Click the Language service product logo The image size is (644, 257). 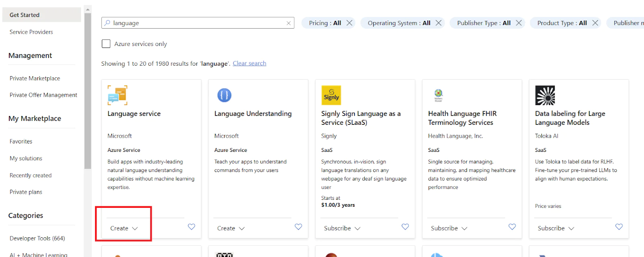118,95
